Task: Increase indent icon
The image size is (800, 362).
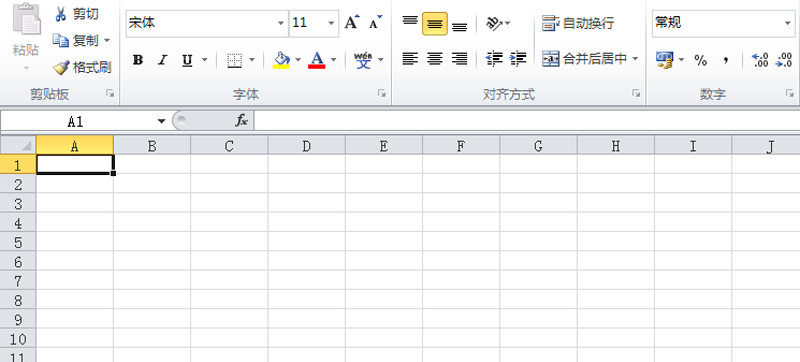Action: click(x=518, y=59)
